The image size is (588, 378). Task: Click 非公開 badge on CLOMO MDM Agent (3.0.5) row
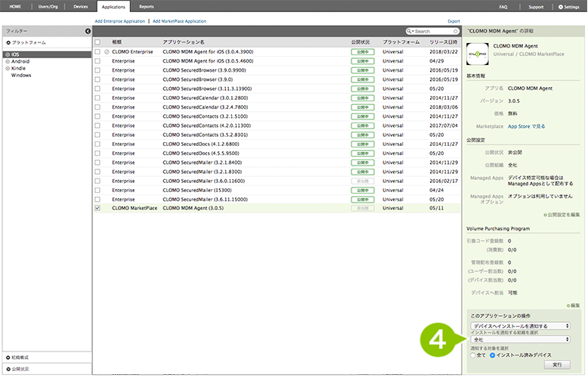[x=363, y=208]
